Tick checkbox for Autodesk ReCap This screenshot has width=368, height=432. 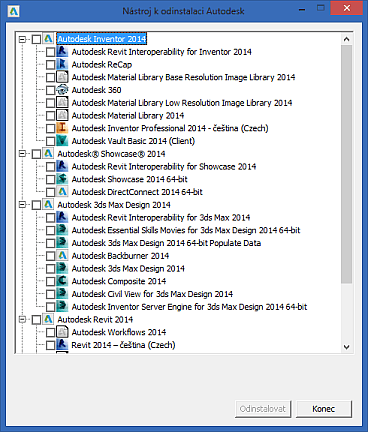[50, 65]
